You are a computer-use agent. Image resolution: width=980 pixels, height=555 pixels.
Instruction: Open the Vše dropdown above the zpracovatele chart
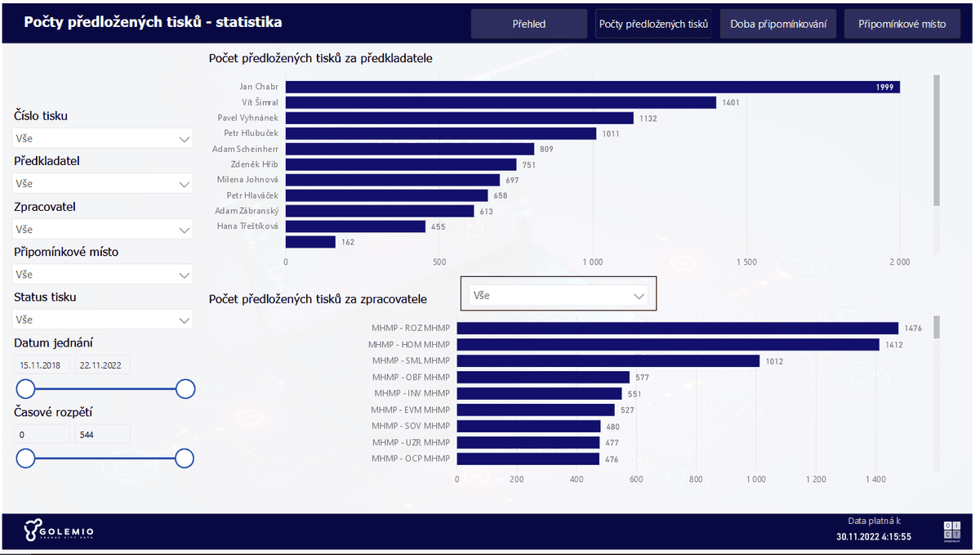558,296
